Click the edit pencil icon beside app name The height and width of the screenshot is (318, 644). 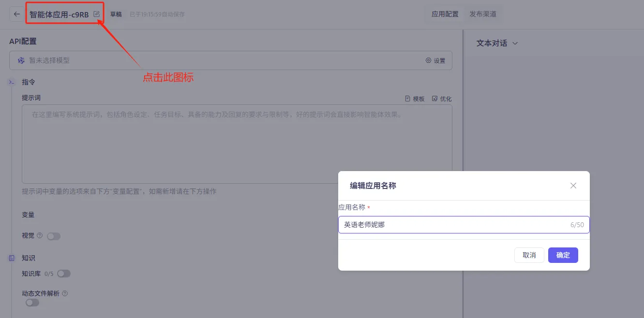point(97,14)
